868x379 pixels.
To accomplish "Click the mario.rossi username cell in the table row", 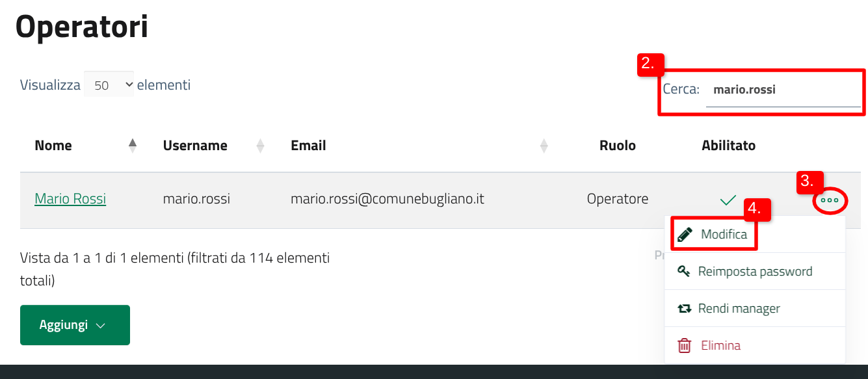I will coord(196,199).
